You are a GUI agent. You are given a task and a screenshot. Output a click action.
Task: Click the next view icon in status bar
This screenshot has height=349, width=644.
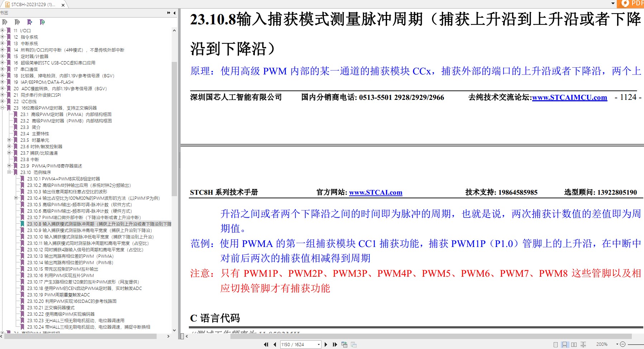[354, 344]
